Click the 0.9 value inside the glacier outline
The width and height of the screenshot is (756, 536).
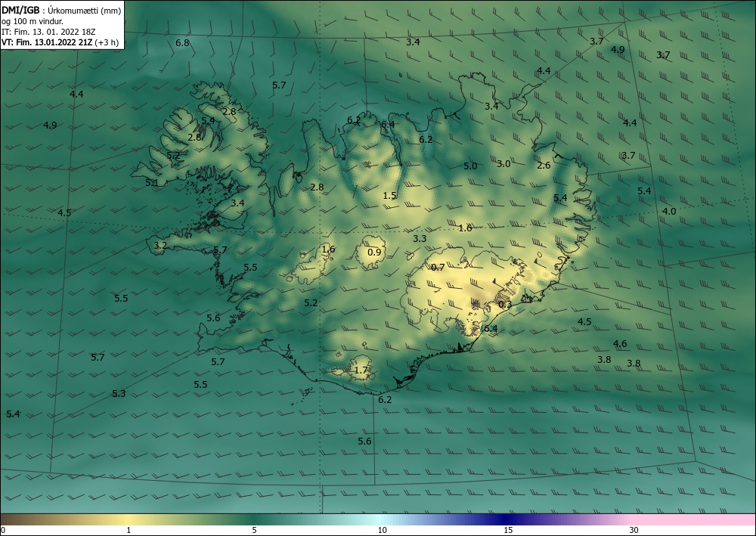point(374,252)
